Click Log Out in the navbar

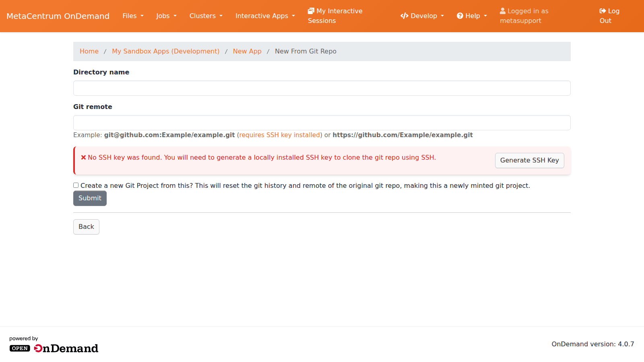point(609,16)
